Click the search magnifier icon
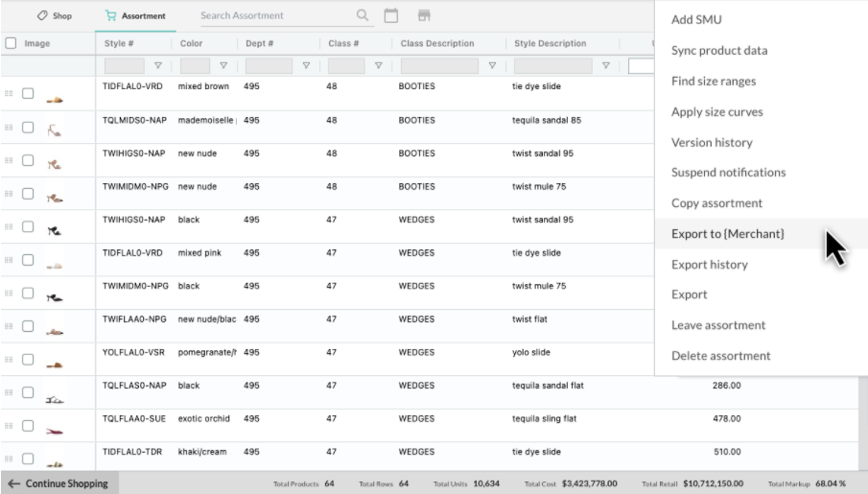868x494 pixels. (x=362, y=15)
